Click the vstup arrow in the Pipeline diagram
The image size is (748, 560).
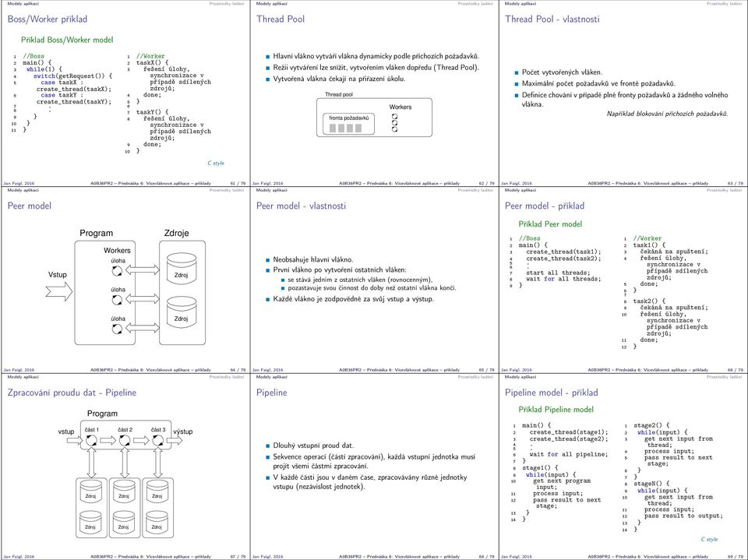pos(75,440)
